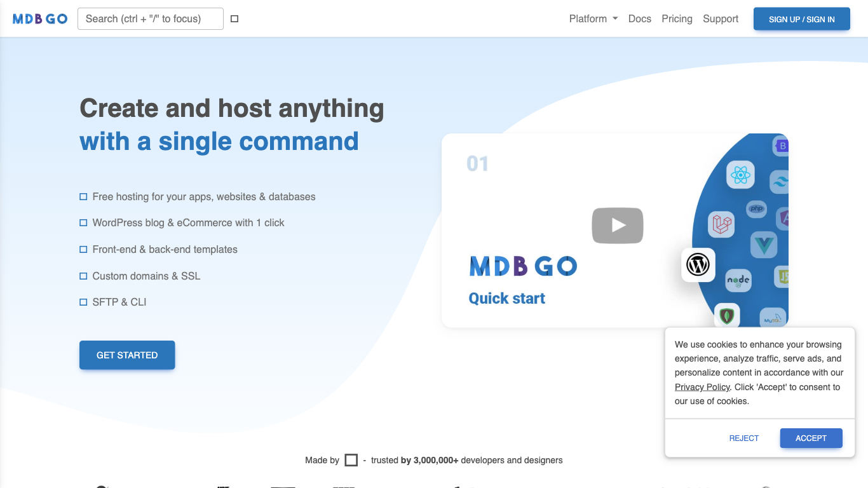Image resolution: width=868 pixels, height=488 pixels.
Task: Open the Privacy Policy link
Action: point(702,387)
